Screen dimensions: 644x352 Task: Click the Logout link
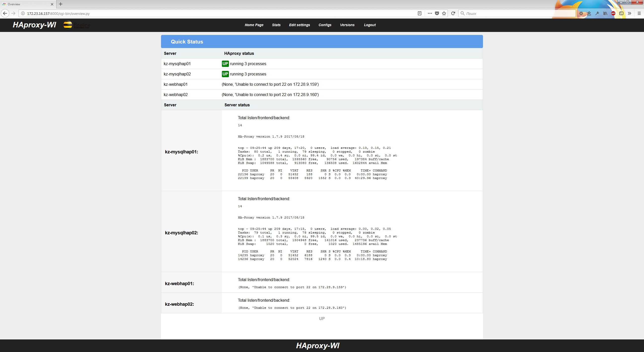370,25
